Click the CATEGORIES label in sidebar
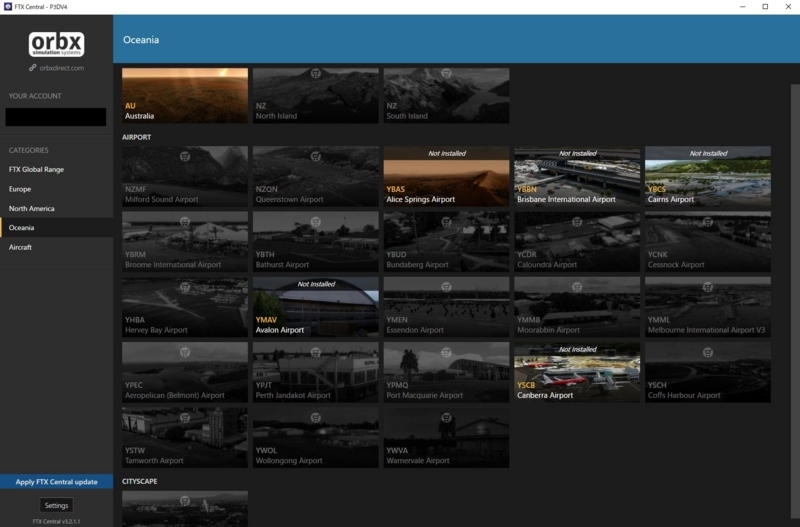The image size is (800, 527). point(29,150)
